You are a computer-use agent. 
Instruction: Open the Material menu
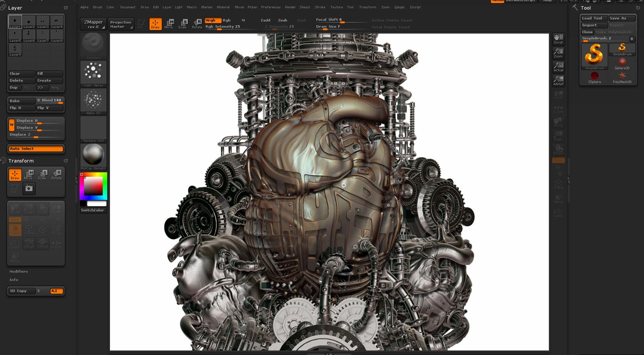(x=223, y=7)
